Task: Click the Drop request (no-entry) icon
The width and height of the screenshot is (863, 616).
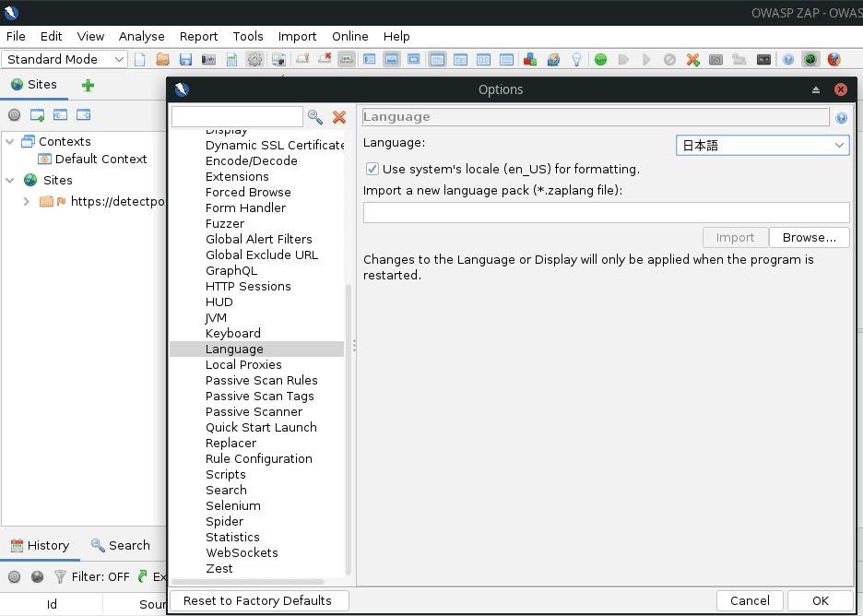Action: click(669, 59)
